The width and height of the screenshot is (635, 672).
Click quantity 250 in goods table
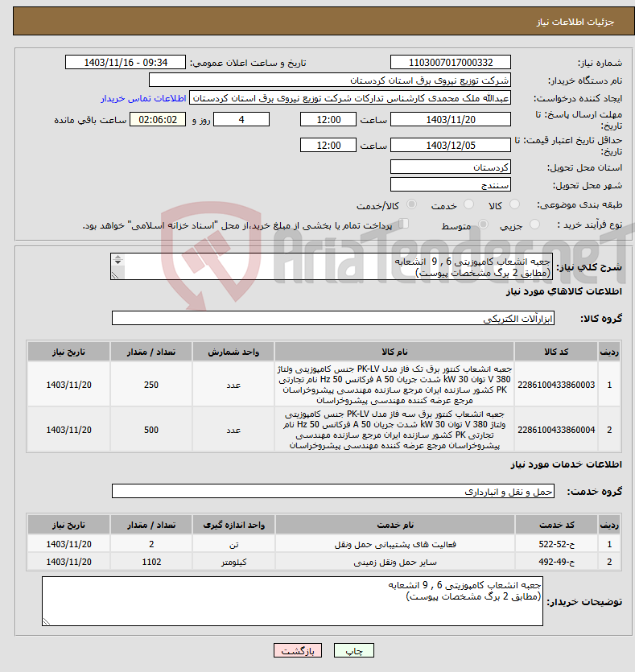point(151,385)
